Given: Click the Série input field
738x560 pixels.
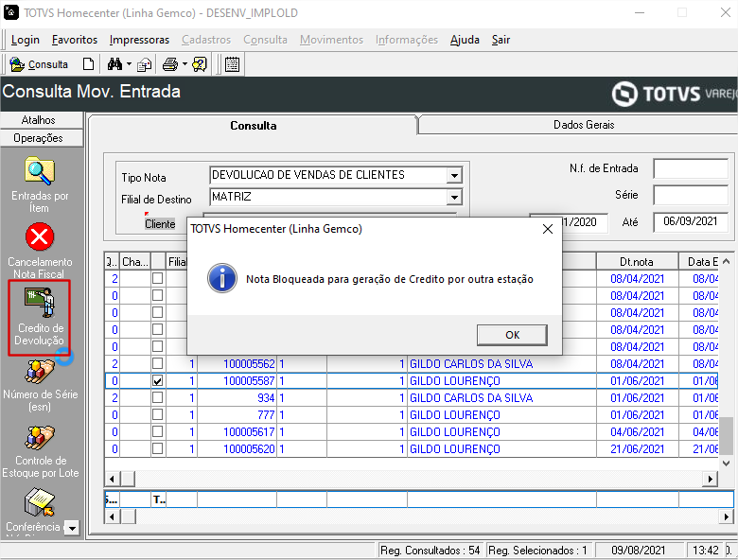Looking at the screenshot, I should click(x=691, y=195).
